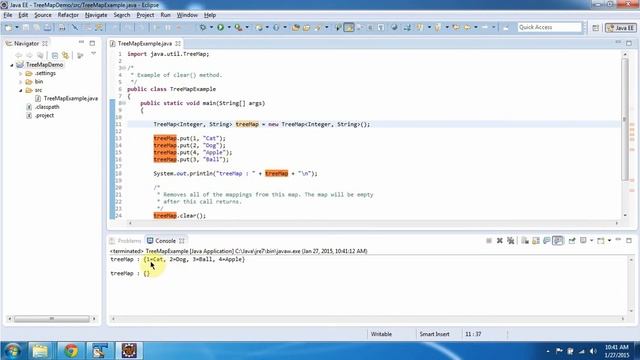The image size is (640, 360).
Task: Collapse the src folder
Action: click(20, 90)
